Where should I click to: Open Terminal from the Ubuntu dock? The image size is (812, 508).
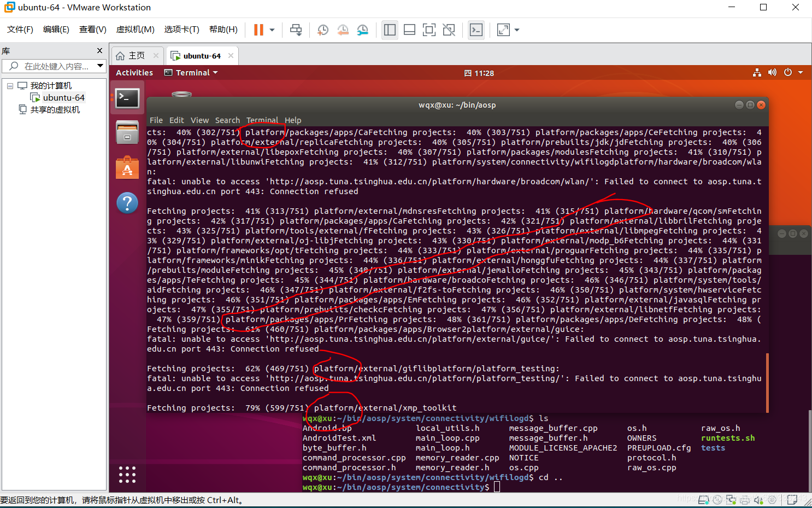[127, 98]
